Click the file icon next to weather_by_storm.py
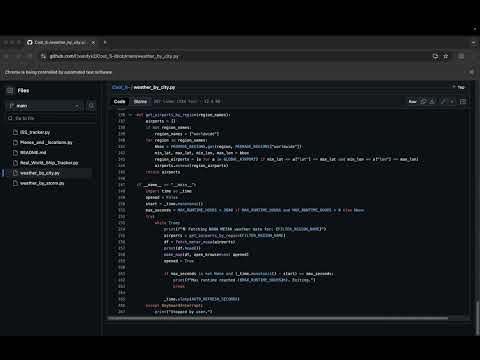 15,183
